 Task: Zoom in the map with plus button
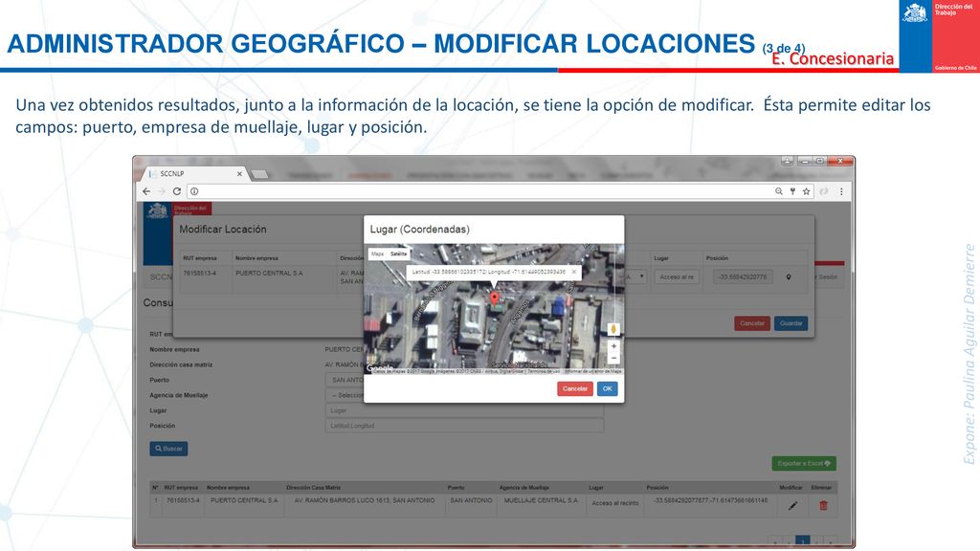[613, 345]
